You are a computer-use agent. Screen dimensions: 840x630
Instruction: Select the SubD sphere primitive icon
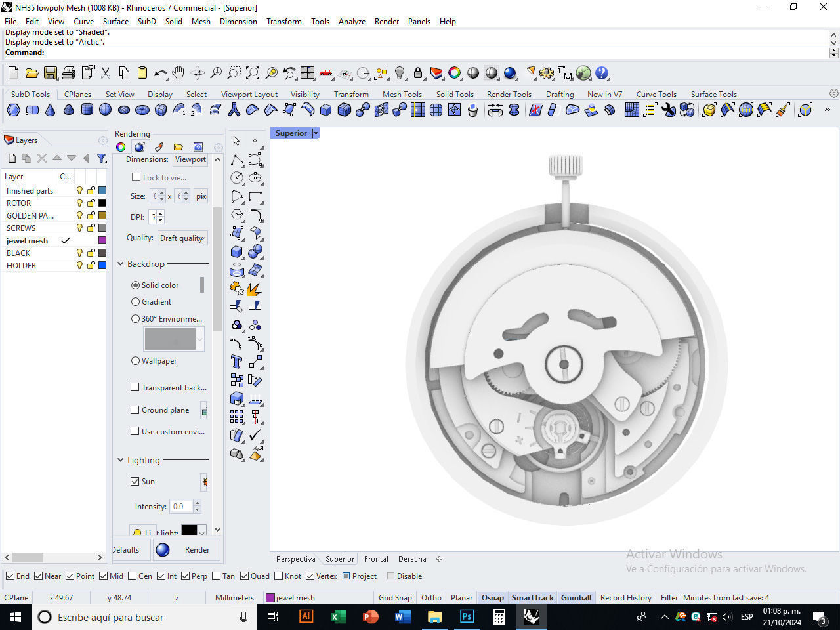tap(105, 110)
